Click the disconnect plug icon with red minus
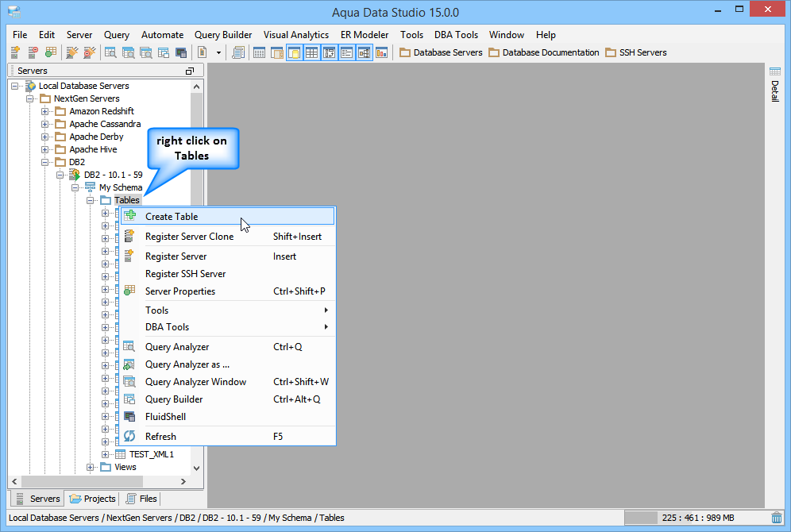 90,52
